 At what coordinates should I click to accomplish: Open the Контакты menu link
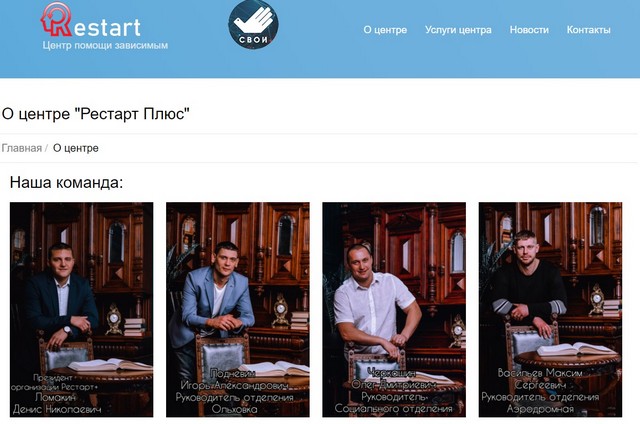(588, 30)
